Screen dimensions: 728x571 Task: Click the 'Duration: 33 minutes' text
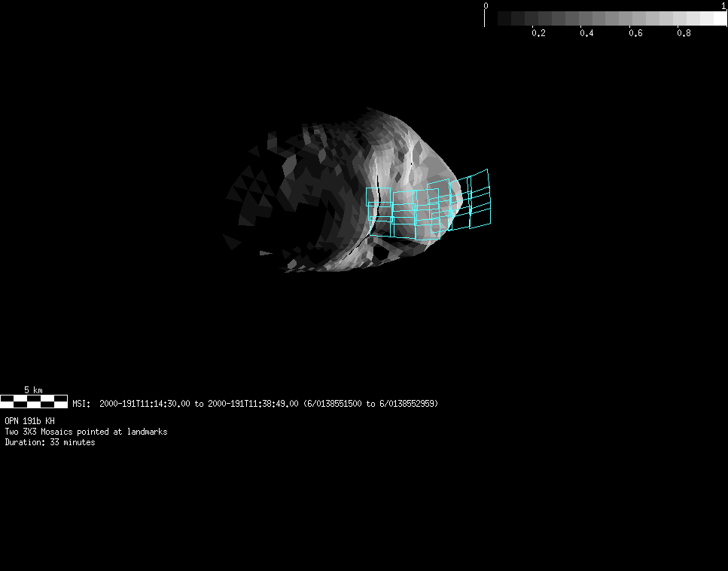point(50,442)
